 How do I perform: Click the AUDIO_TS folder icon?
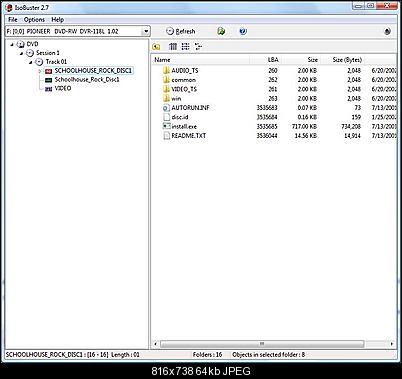click(166, 70)
